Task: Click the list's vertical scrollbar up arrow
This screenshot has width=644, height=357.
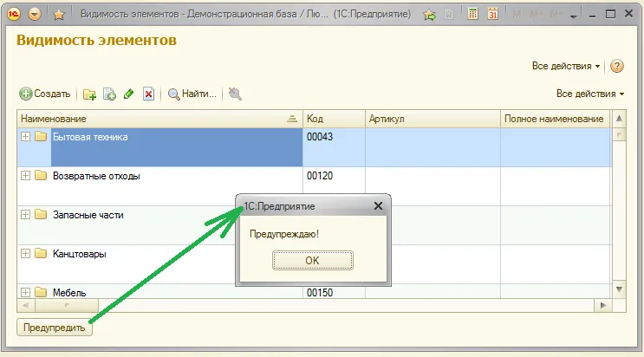Action: point(619,119)
